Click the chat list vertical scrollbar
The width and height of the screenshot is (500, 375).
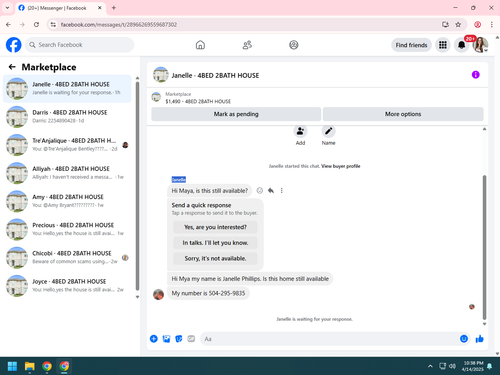coord(137,185)
